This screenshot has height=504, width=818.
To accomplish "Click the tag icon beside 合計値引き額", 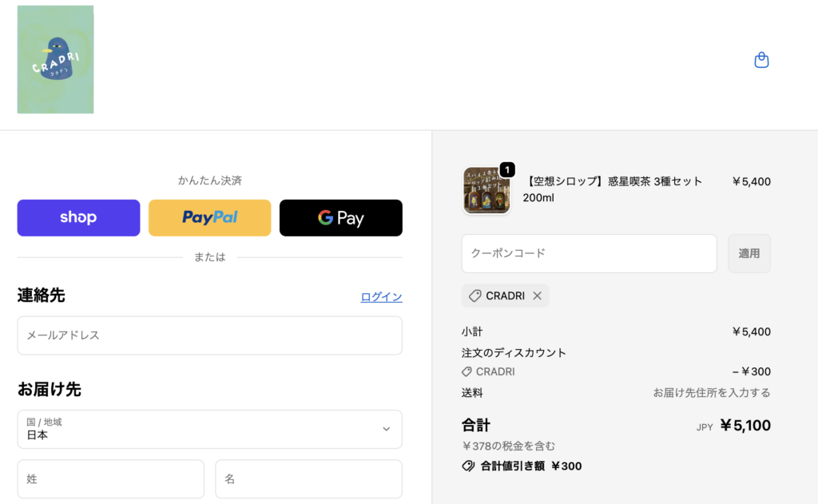I will (468, 466).
